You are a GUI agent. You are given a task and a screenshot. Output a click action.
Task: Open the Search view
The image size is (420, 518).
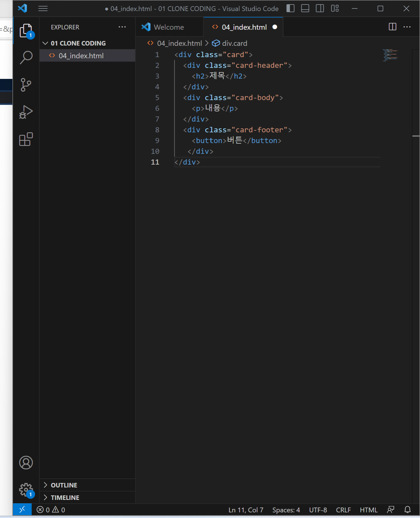[26, 57]
